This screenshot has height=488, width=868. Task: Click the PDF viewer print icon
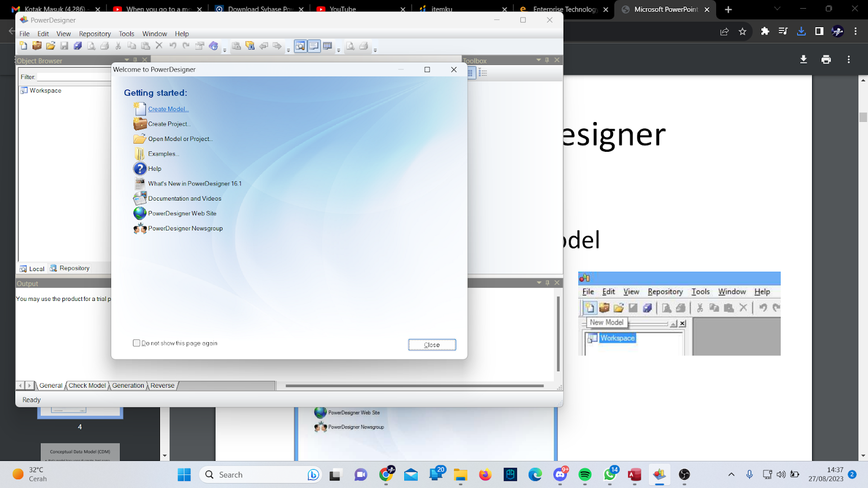click(x=826, y=60)
